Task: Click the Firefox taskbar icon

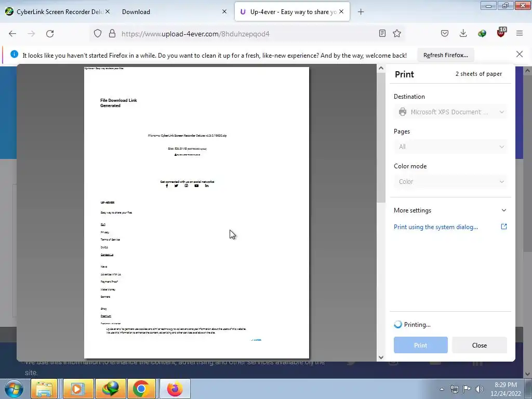Action: coord(175,389)
